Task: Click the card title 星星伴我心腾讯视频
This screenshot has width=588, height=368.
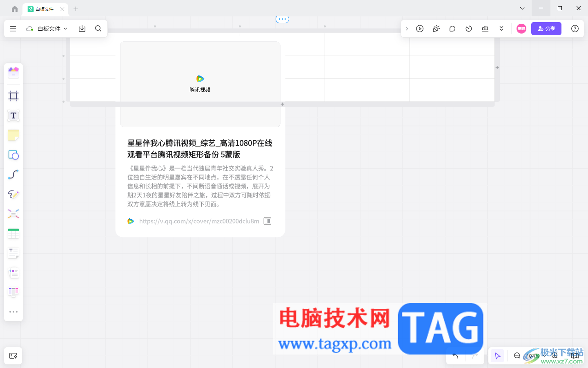Action: click(x=200, y=149)
